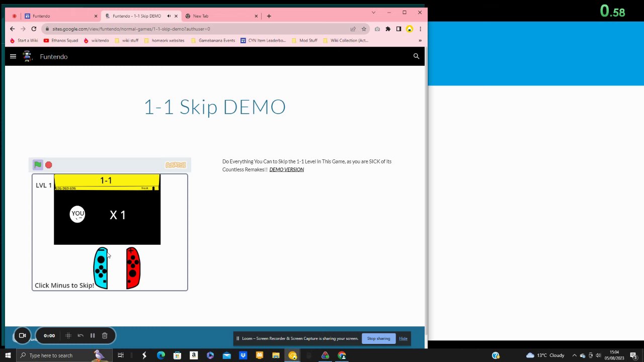Go forward in Chrome
This screenshot has height=362, width=644.
pos(23,29)
